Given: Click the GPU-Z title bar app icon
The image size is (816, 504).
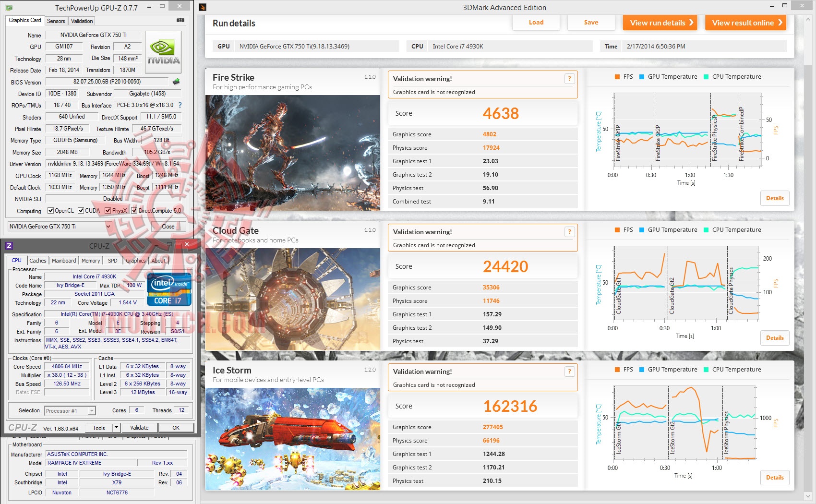Looking at the screenshot, I should pos(9,8).
